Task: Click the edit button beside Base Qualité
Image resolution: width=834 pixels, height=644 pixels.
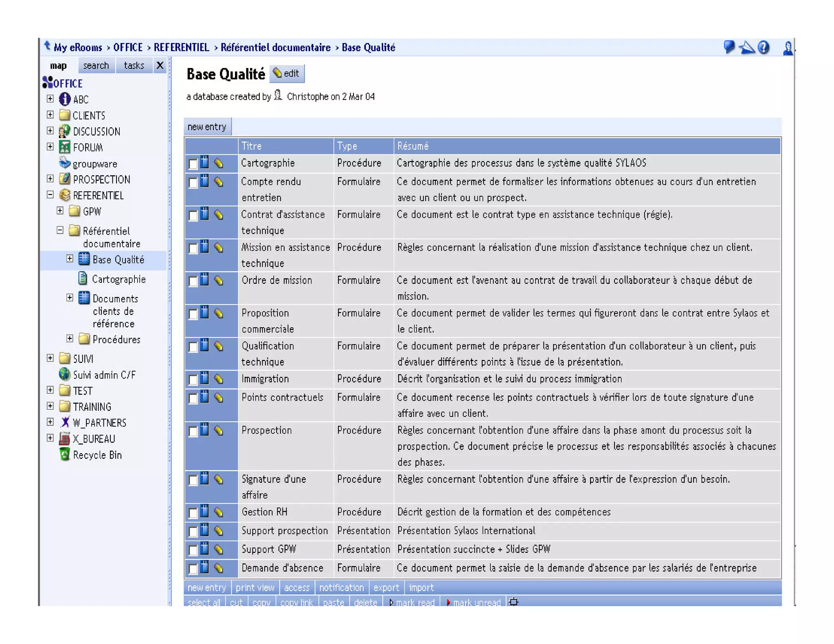Action: pos(287,74)
